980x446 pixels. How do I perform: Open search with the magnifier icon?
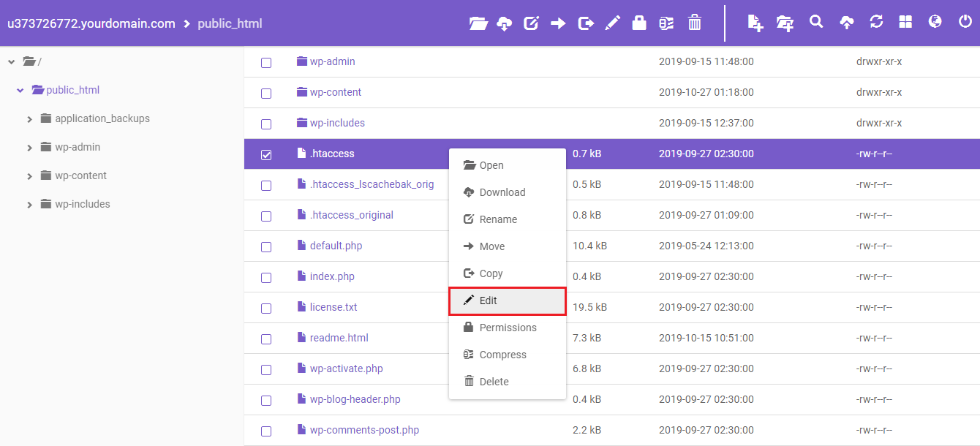[816, 22]
